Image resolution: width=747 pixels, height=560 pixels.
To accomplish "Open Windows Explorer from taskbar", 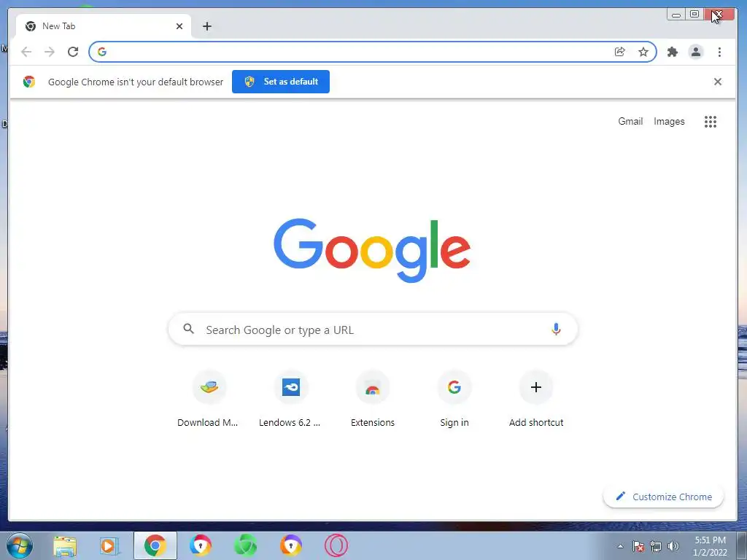I will 65,545.
